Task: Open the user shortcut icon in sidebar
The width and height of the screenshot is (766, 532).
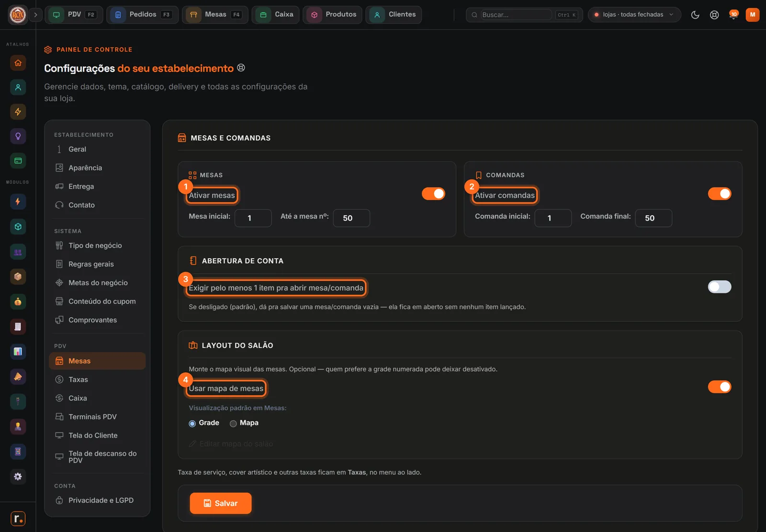Action: 18,87
